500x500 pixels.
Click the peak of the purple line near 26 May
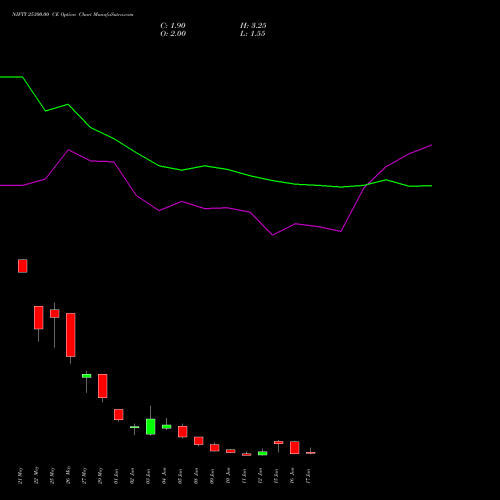coord(68,150)
